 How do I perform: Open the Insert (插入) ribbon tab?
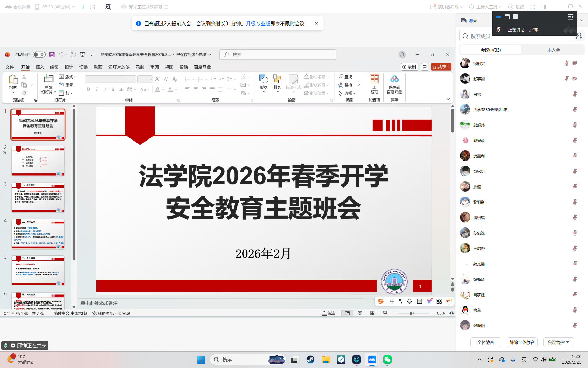tap(40, 67)
